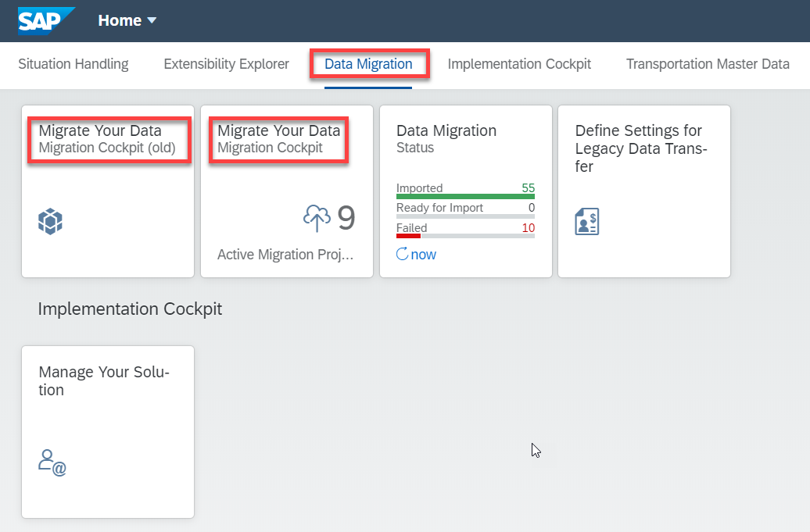Click the user @ icon on Manage Your Solution
Viewport: 810px width, 532px height.
click(x=52, y=462)
